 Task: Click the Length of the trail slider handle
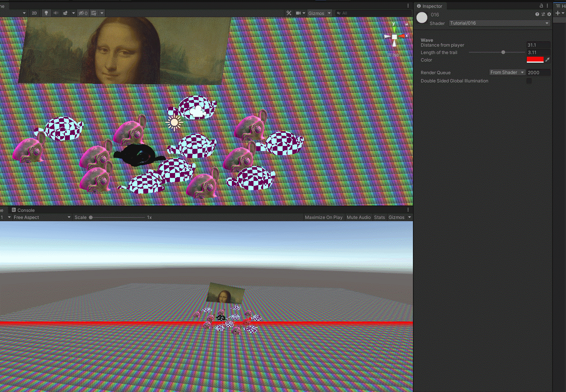(x=503, y=53)
